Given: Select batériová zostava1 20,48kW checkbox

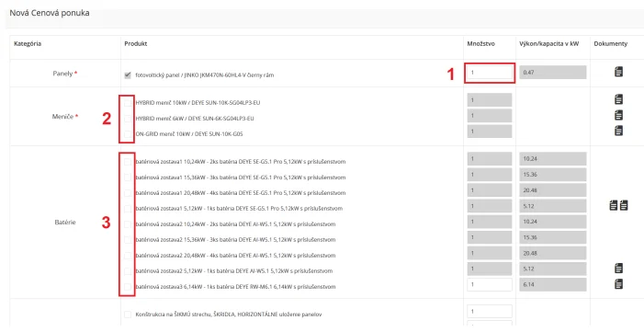Looking at the screenshot, I should tap(128, 193).
